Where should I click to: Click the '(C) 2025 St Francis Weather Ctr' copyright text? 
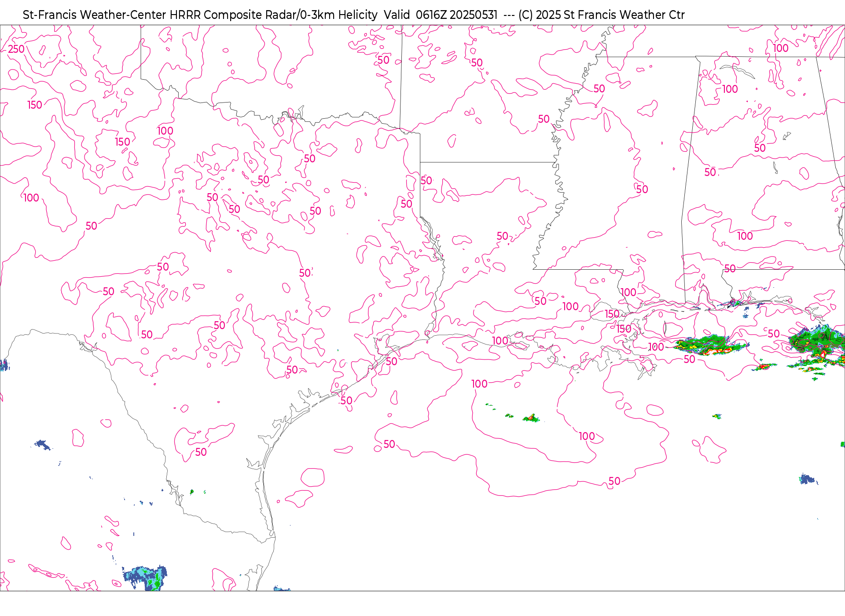(601, 15)
